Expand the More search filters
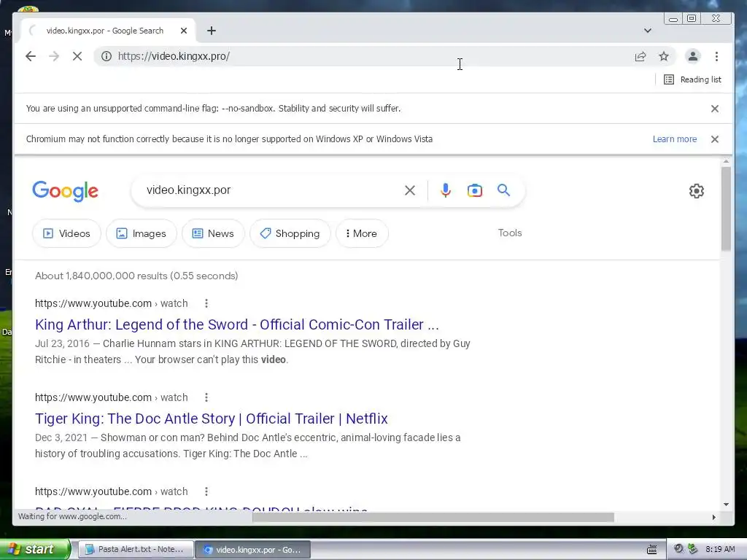This screenshot has width=747, height=560. (362, 233)
